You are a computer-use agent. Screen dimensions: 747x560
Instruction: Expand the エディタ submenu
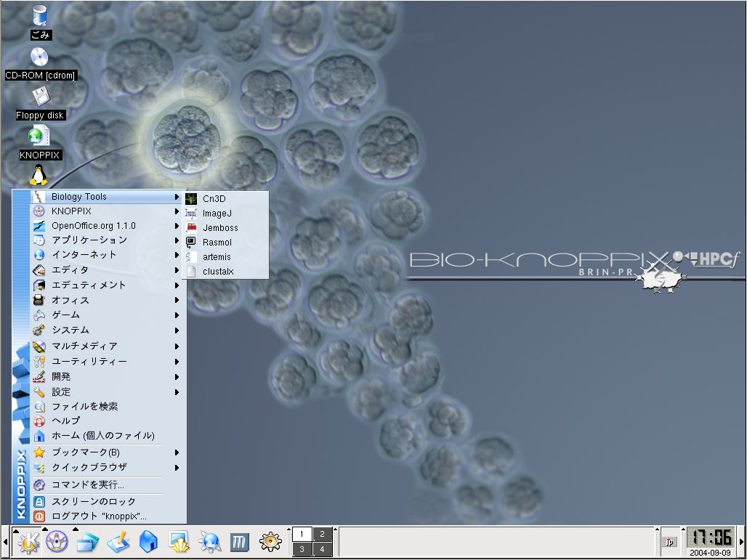pyautogui.click(x=108, y=270)
